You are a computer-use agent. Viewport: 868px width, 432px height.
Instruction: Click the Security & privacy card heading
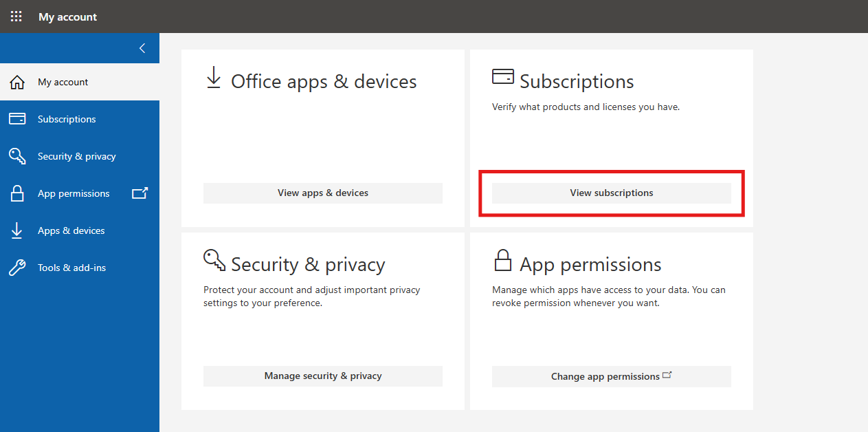click(308, 265)
